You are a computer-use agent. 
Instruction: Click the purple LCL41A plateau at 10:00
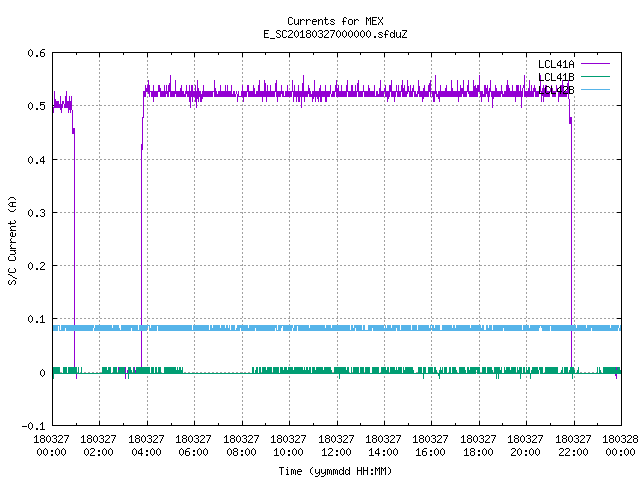[289, 94]
